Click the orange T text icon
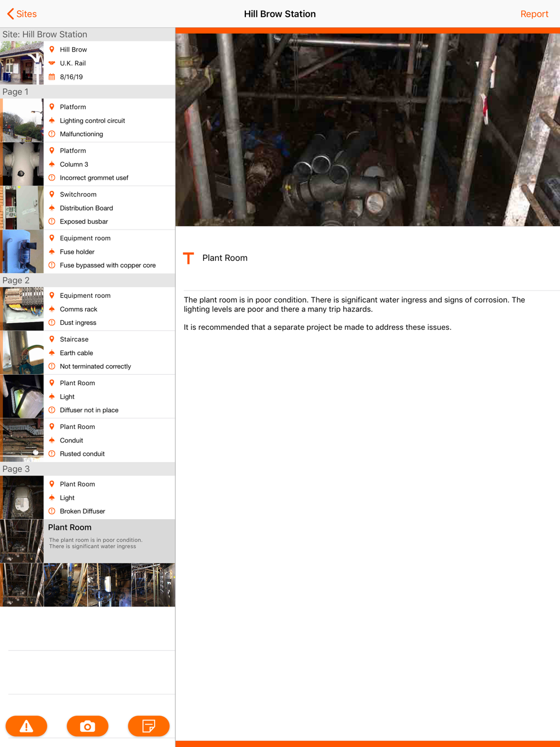Screen dimensions: 560x747 pos(189,258)
